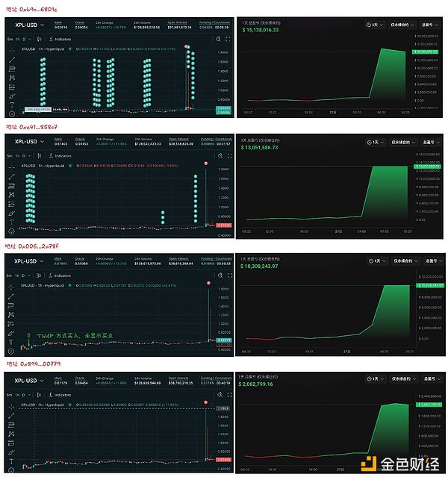Select trend line tool in 0x006 chart
Image resolution: width=448 pixels, height=480 pixels.
(x=11, y=296)
